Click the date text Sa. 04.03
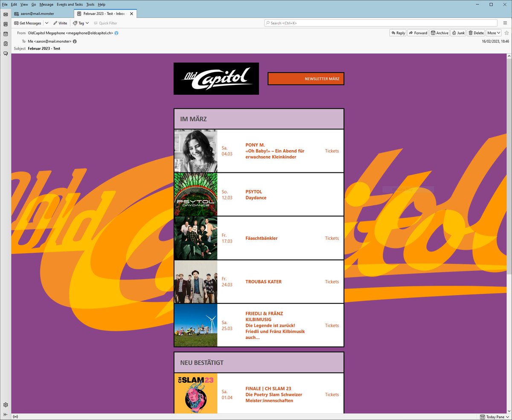This screenshot has height=420, width=512. (227, 151)
